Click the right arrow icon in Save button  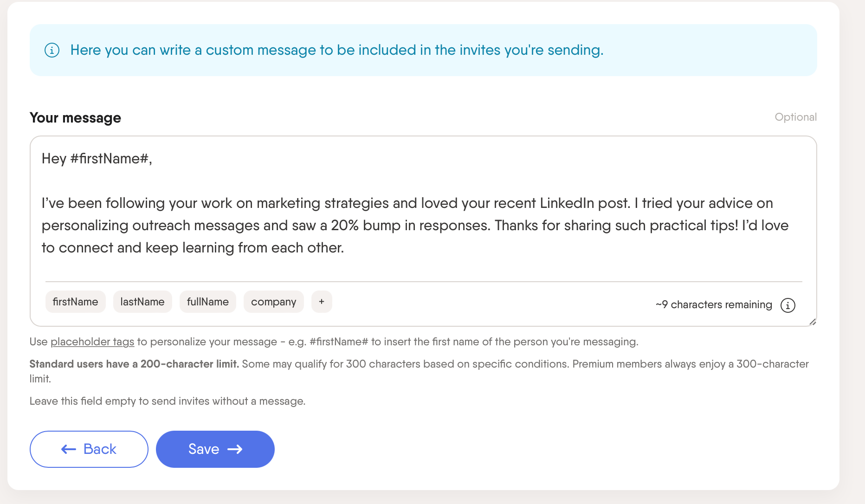pos(235,449)
